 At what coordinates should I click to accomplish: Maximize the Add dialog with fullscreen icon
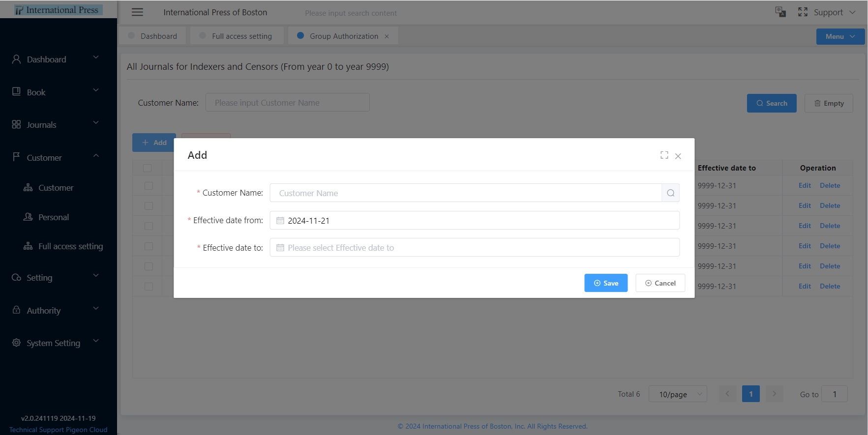point(664,155)
